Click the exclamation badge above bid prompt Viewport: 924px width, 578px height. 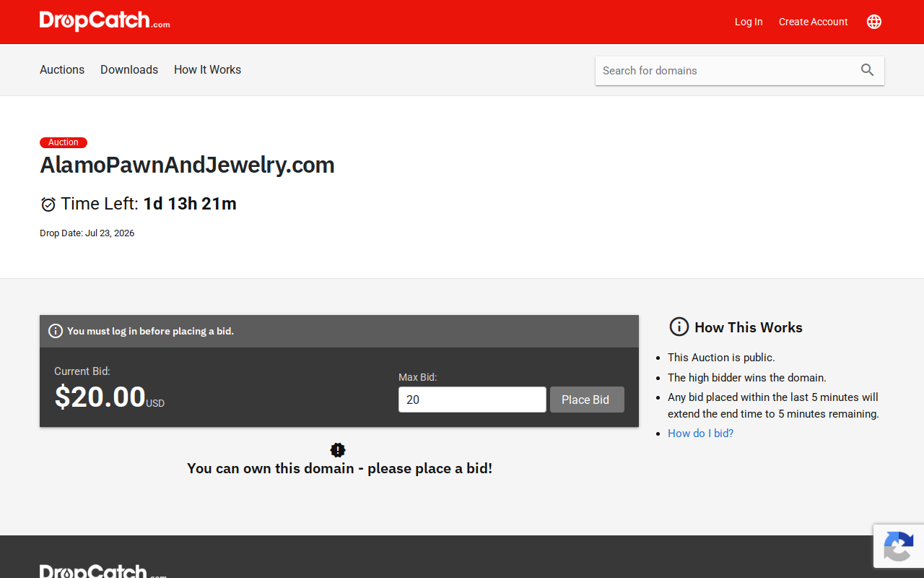(338, 450)
